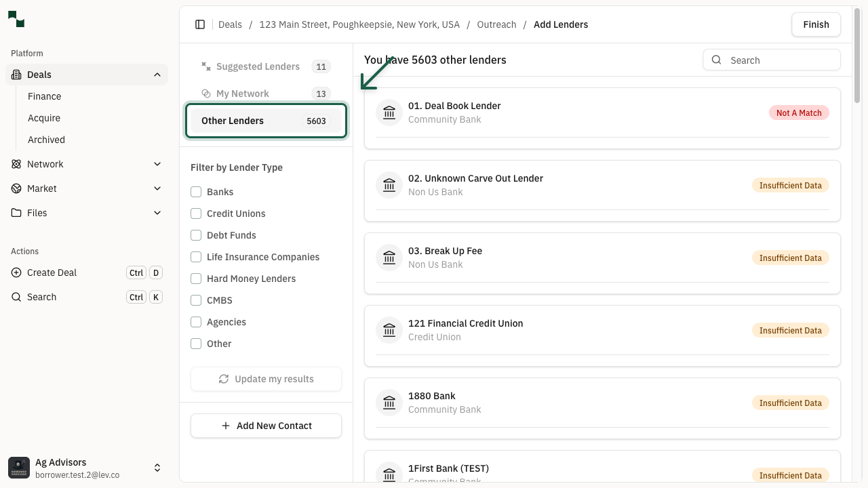Image resolution: width=868 pixels, height=488 pixels.
Task: Switch to the My Network tab
Action: point(243,94)
